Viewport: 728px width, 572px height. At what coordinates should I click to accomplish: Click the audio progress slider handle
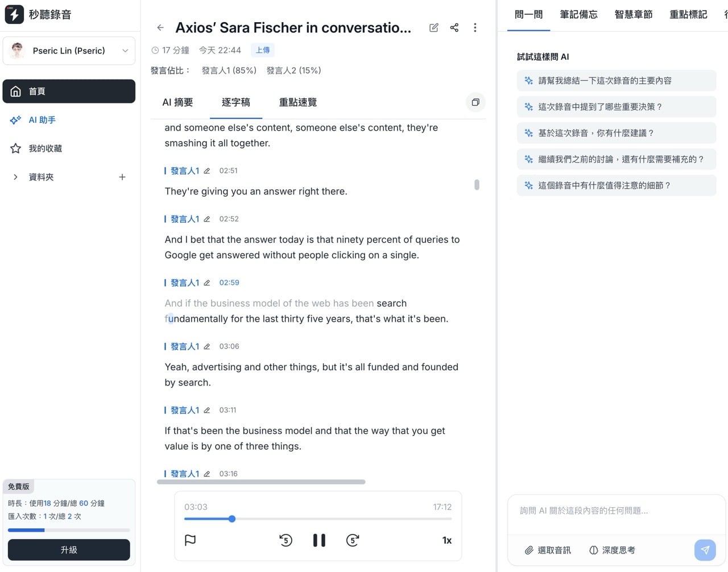(x=232, y=519)
